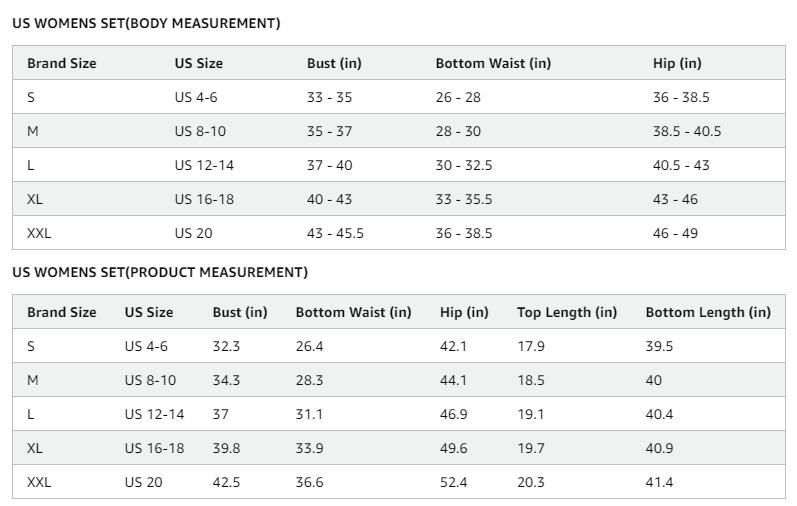The image size is (797, 506).
Task: Click the Bottom Waist (in) header in body table
Action: pyautogui.click(x=493, y=63)
